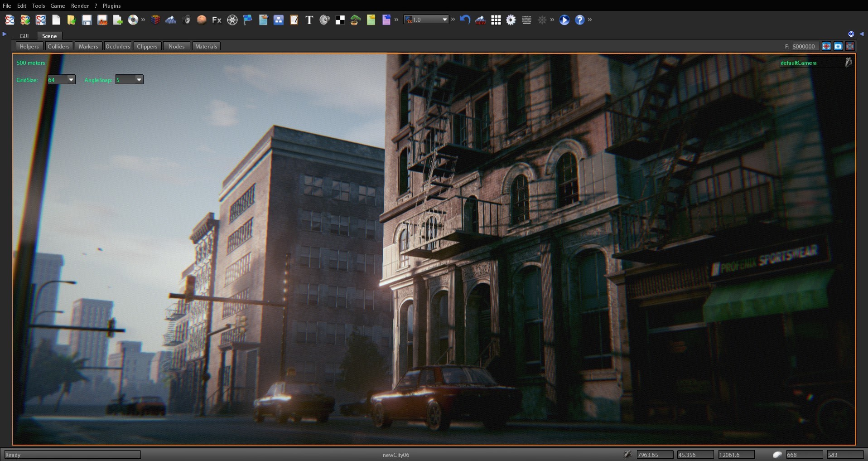
Task: Click the bonsai tree vegetation tool
Action: tap(355, 20)
